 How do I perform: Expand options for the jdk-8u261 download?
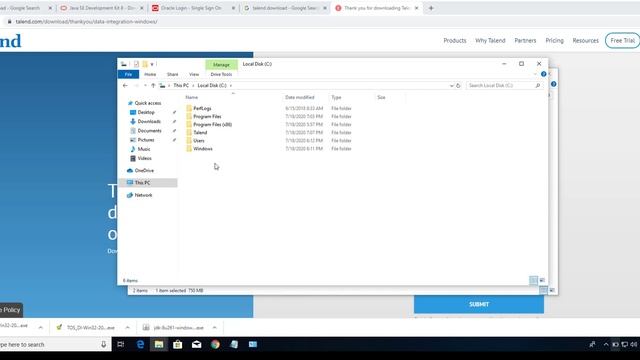(214, 327)
